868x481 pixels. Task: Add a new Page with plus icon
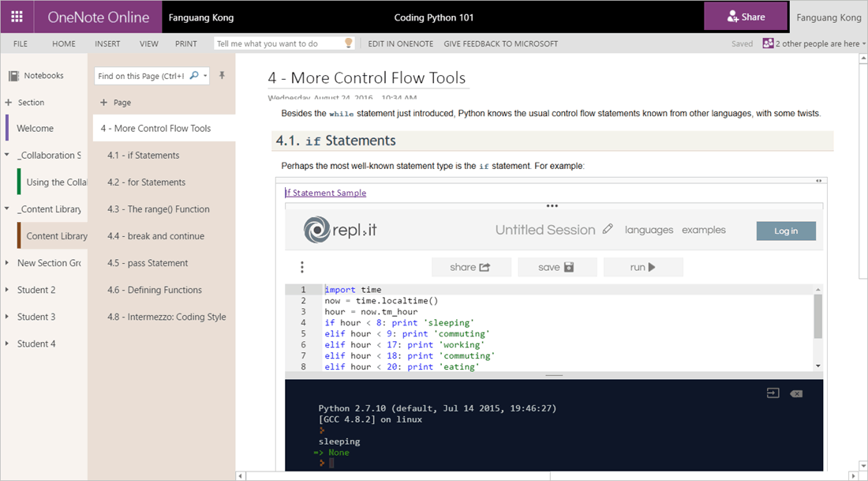tap(103, 103)
